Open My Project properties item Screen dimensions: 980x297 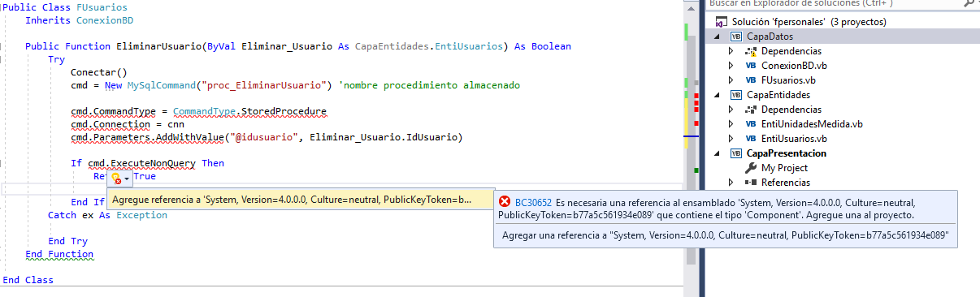[x=784, y=168]
